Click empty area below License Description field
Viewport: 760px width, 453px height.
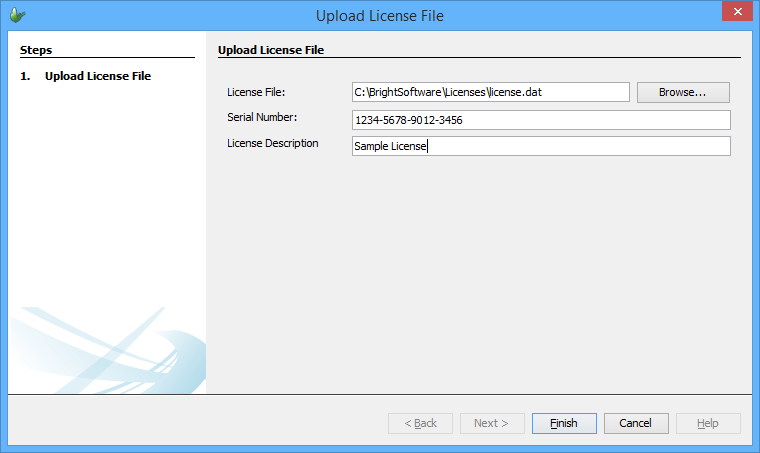(480, 270)
